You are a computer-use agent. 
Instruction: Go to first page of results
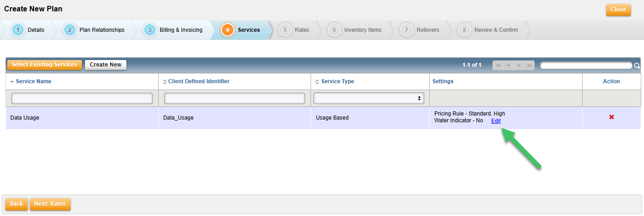click(498, 65)
